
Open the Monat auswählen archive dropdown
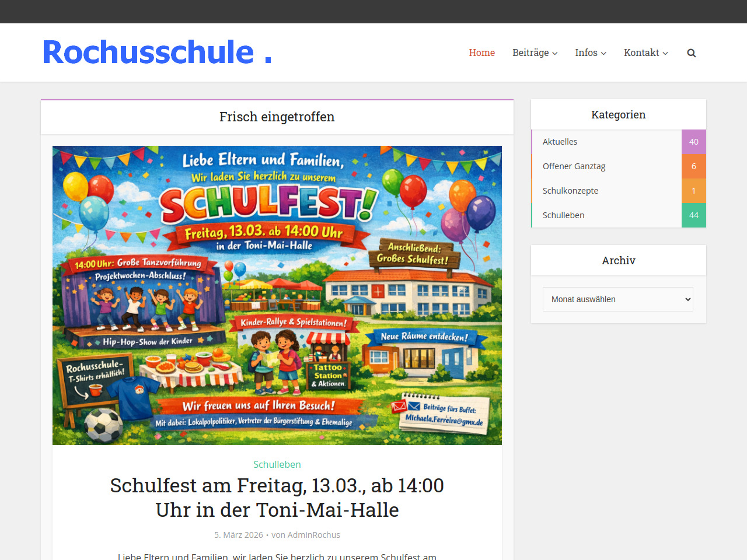tap(618, 299)
